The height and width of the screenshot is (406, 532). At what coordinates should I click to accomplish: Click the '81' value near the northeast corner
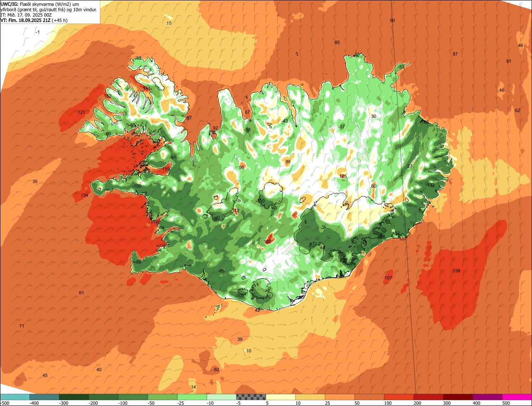[x=509, y=61]
